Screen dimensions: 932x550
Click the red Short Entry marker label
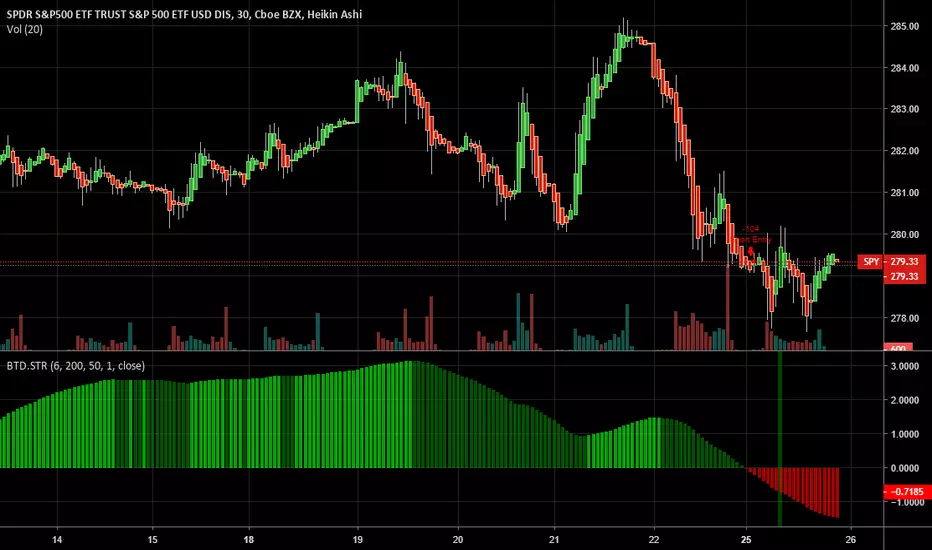point(752,240)
